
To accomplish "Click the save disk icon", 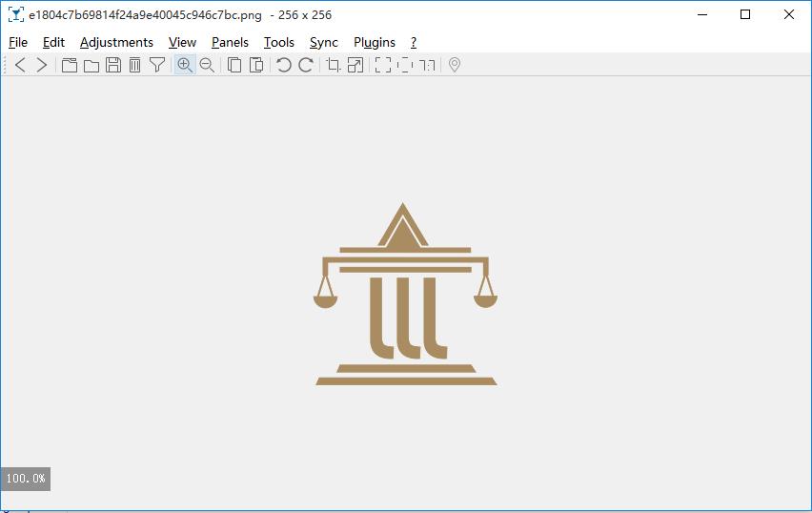I will coord(112,65).
